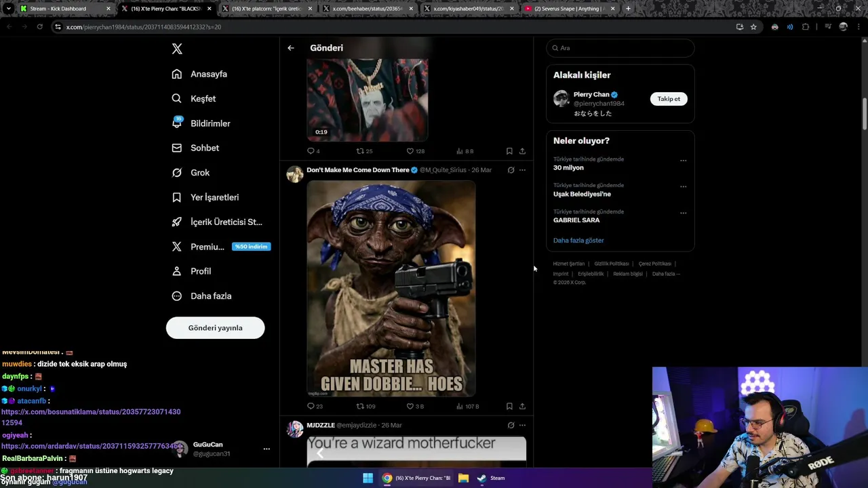Open Gizlilik Politikası footer link

point(611,264)
